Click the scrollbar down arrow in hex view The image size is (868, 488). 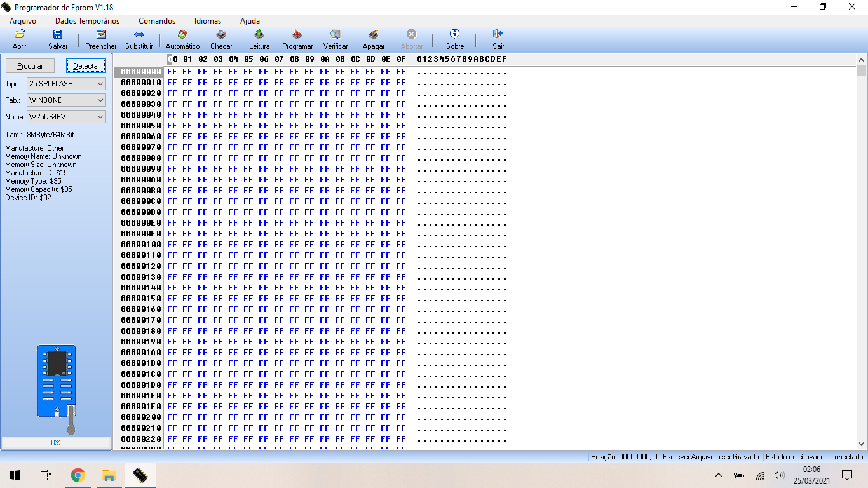click(x=862, y=444)
